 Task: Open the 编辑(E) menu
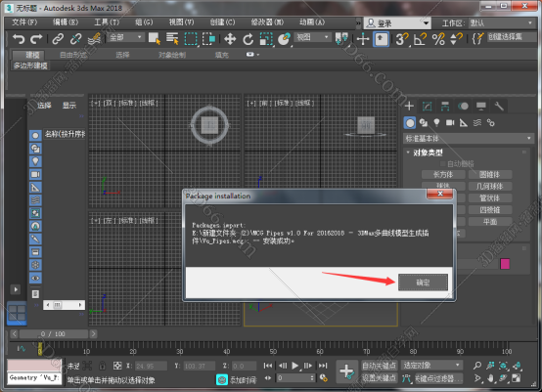coord(66,22)
